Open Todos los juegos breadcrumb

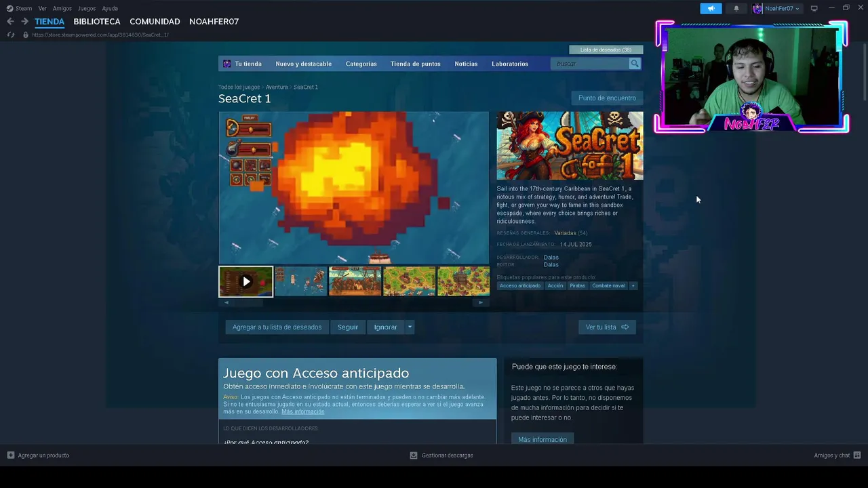[239, 87]
